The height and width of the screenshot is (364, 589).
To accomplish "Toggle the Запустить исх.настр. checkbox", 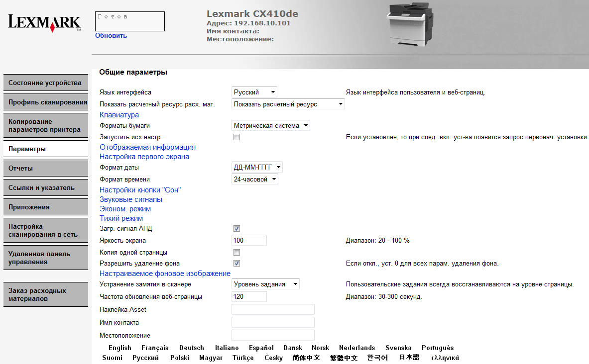I will 236,137.
